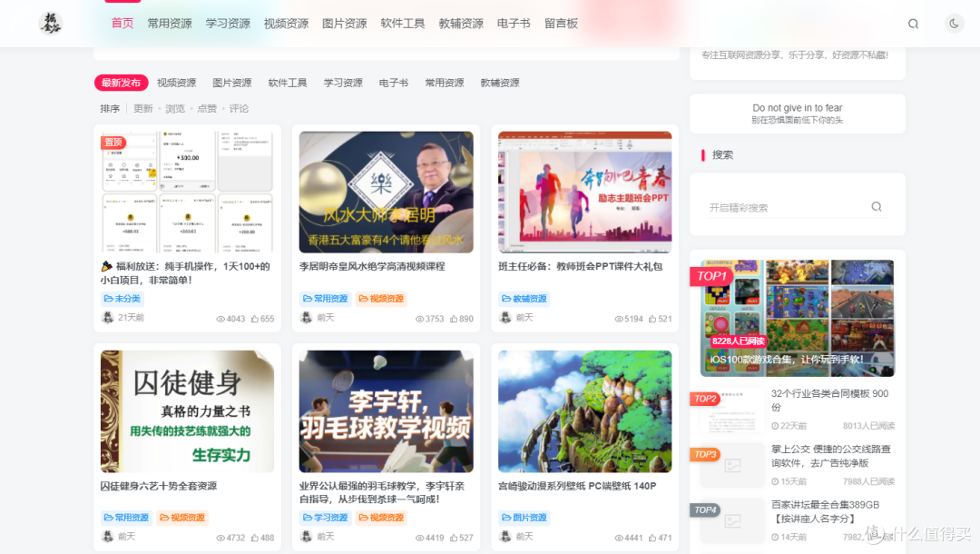Click the 图片资源 tag on wallpaper card
Image resolution: width=980 pixels, height=554 pixels.
point(524,518)
